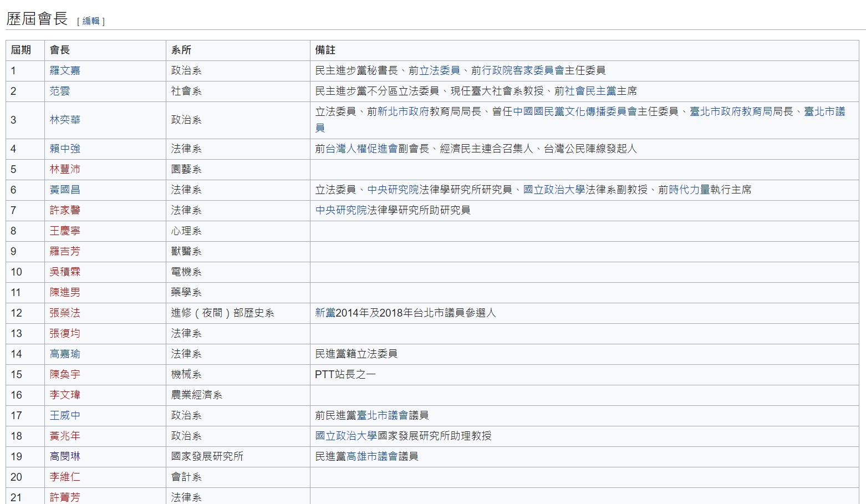The image size is (866, 504).
Task: Click the 陳奐宇 name link
Action: 65,374
